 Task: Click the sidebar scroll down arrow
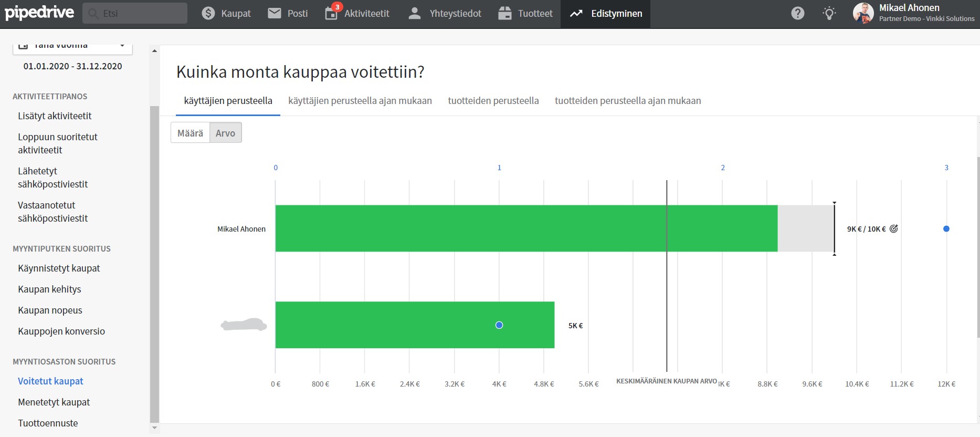[x=154, y=428]
